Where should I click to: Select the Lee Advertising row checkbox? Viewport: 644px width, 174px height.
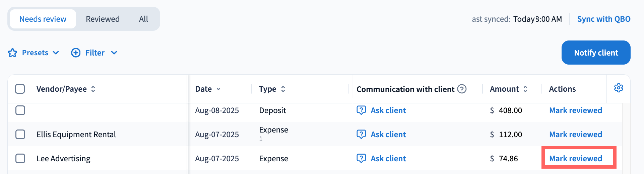[20, 158]
